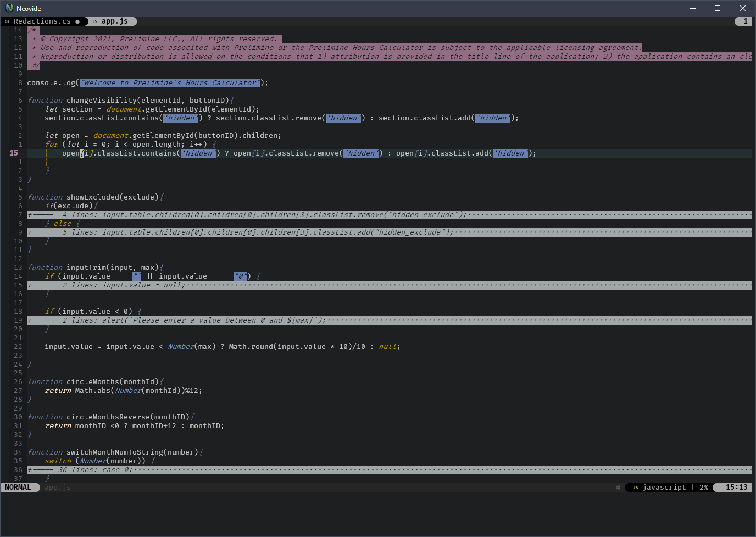
Task: Click the current line number 15 in the gutter
Action: coord(14,153)
